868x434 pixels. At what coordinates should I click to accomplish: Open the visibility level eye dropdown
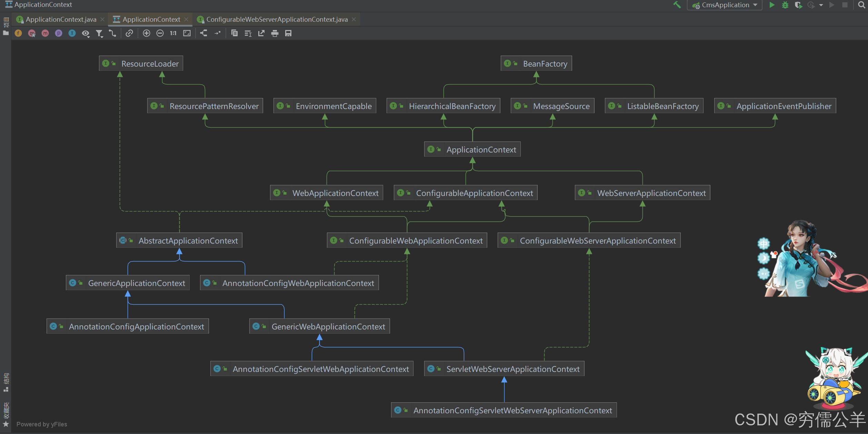[86, 33]
